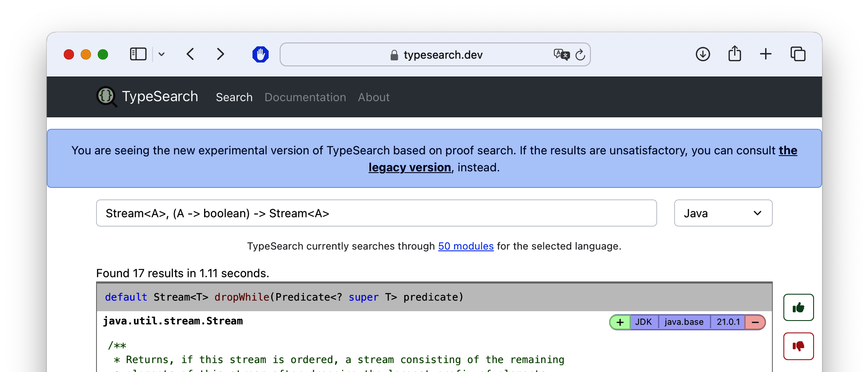Focus the type signature search field
Screen dimensions: 868x372
tap(376, 213)
